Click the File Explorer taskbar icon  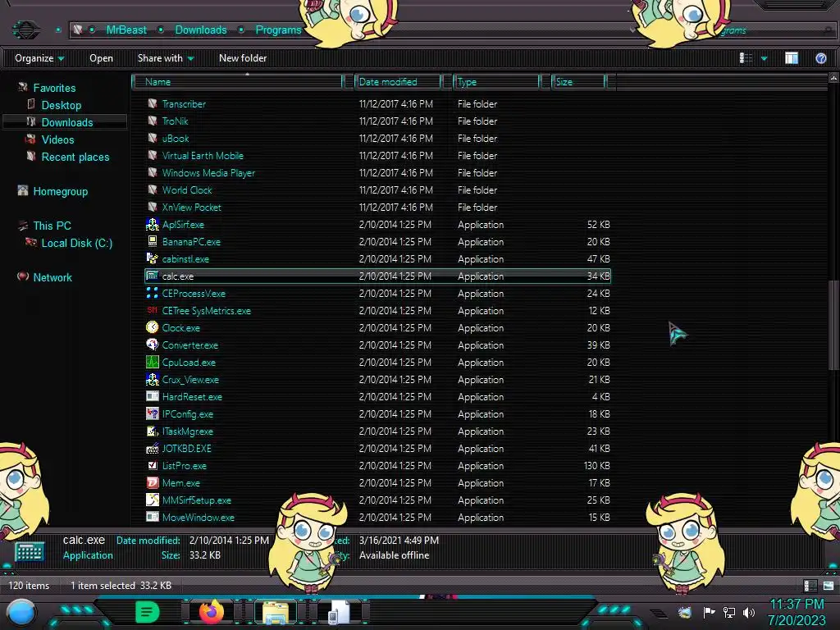click(x=276, y=612)
